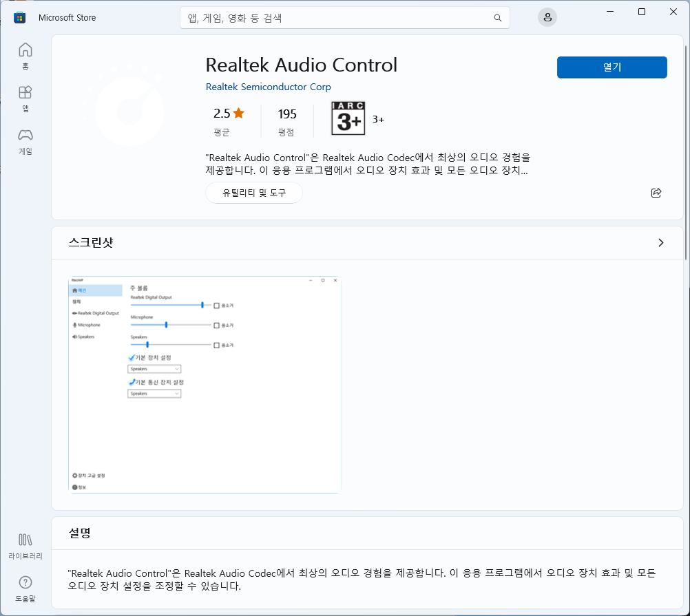Click the search magnifier icon

click(498, 18)
